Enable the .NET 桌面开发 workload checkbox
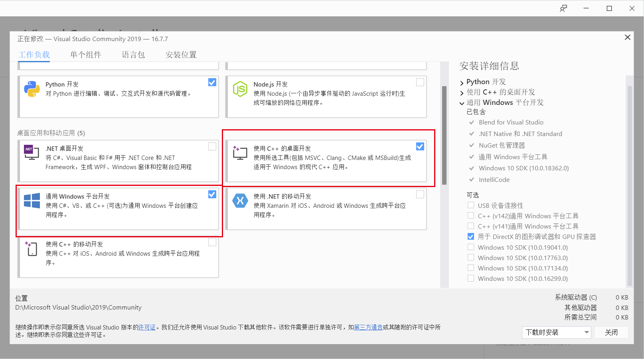 pyautogui.click(x=212, y=146)
